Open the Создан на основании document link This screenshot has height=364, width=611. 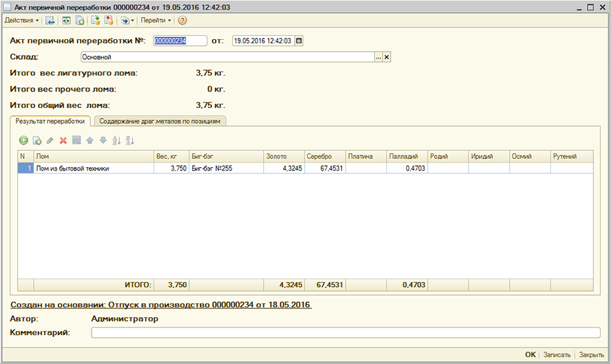pyautogui.click(x=161, y=304)
